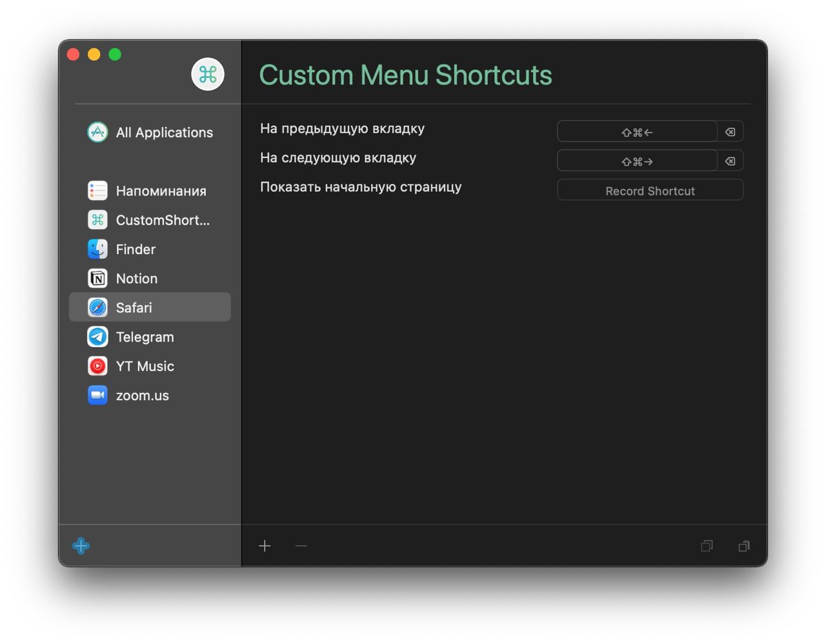
Task: Select Safari in the sidebar
Action: coord(150,307)
